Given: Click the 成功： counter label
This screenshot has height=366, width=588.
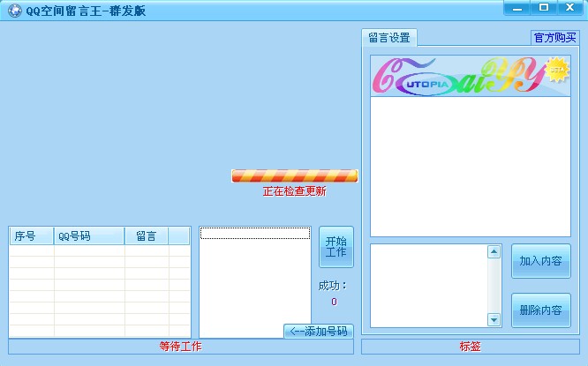Looking at the screenshot, I should click(333, 286).
